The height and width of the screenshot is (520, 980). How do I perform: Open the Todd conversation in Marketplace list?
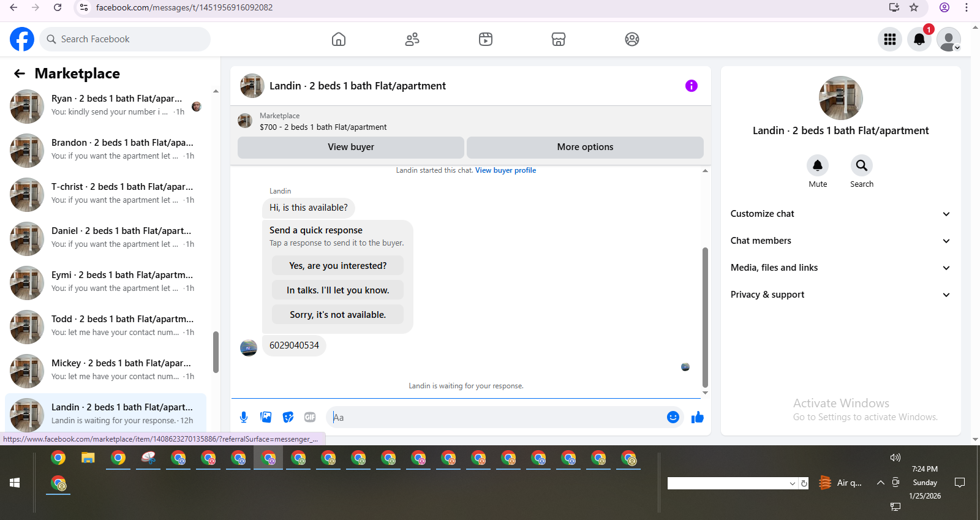point(105,327)
